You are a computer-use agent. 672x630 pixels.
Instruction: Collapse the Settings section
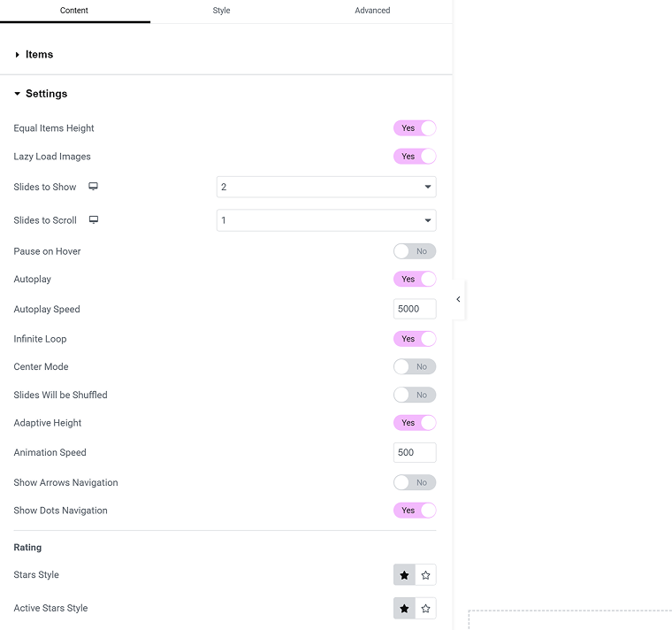41,94
